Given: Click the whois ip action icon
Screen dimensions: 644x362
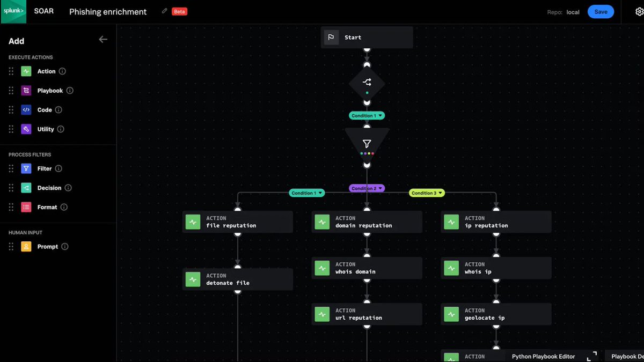Looking at the screenshot, I should point(451,268).
